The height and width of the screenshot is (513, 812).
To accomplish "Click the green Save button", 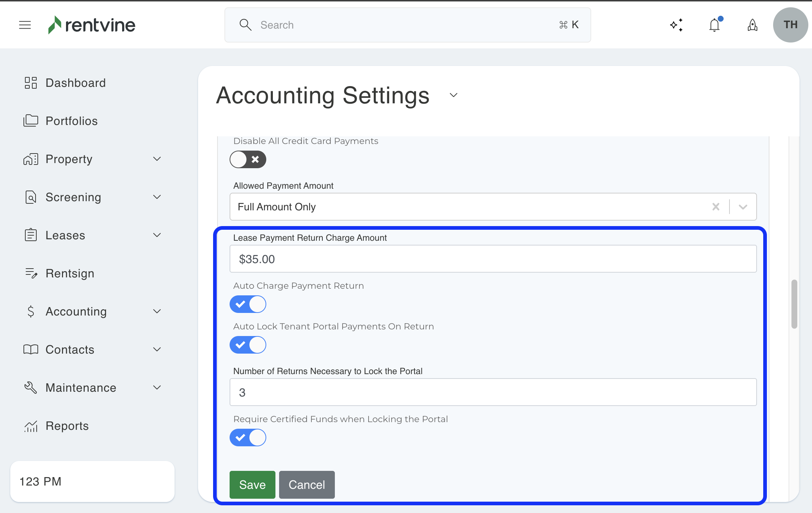I will click(252, 484).
